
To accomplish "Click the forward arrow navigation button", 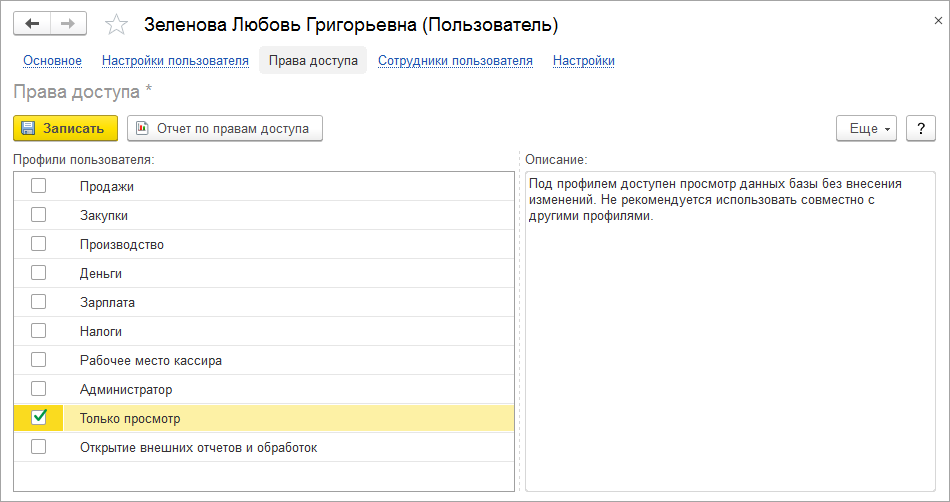I will (68, 24).
